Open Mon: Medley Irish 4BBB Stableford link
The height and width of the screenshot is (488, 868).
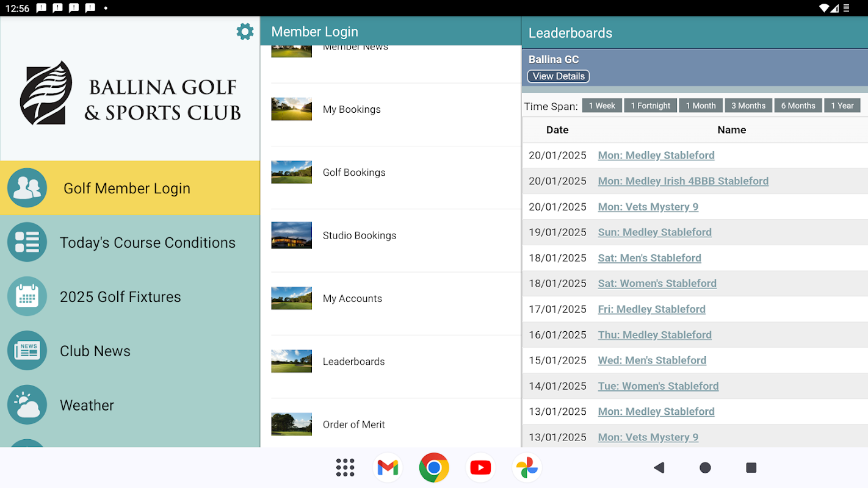tap(682, 181)
